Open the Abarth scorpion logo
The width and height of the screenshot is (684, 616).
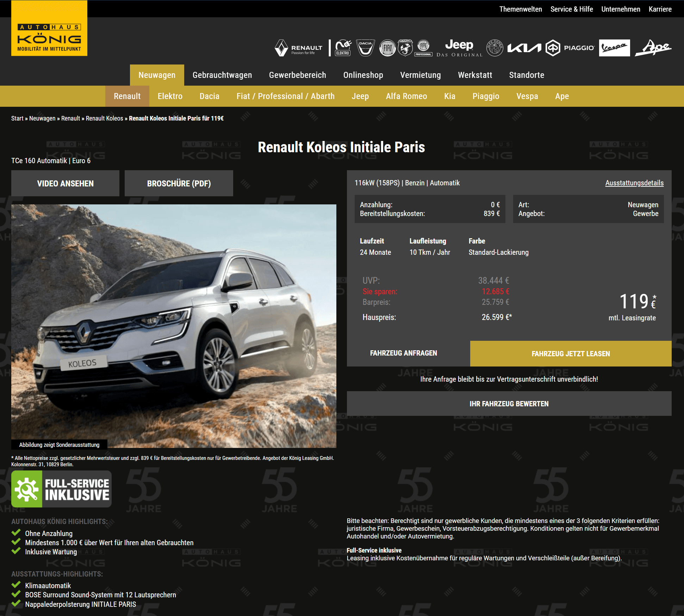[x=405, y=48]
